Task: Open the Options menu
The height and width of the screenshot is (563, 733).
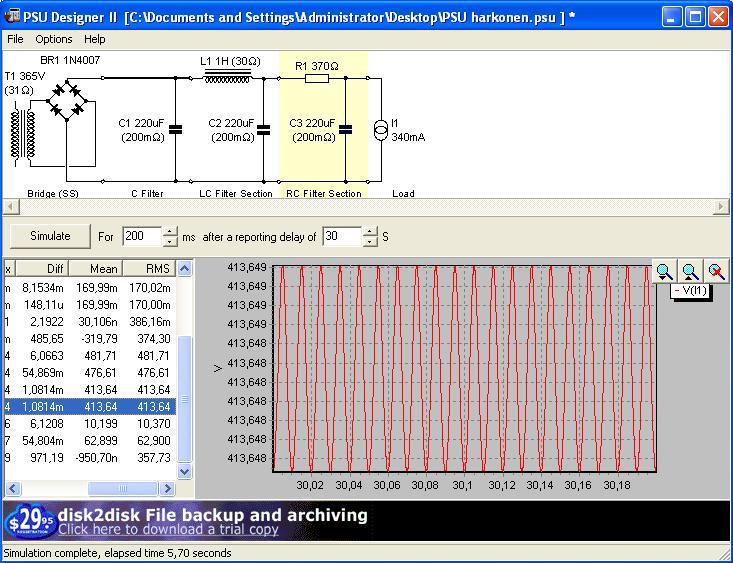Action: click(54, 39)
